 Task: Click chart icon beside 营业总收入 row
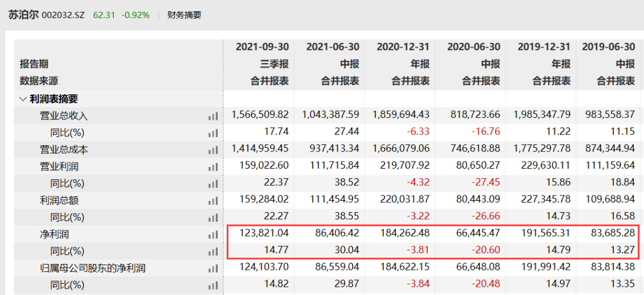pyautogui.click(x=213, y=116)
